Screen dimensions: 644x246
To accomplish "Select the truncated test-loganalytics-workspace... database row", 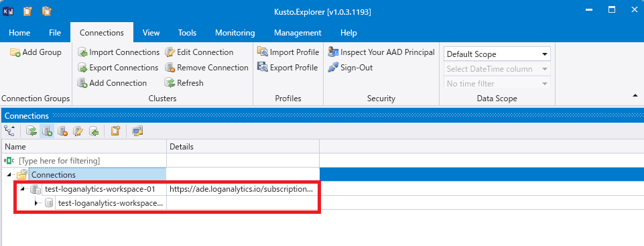I will coord(111,203).
